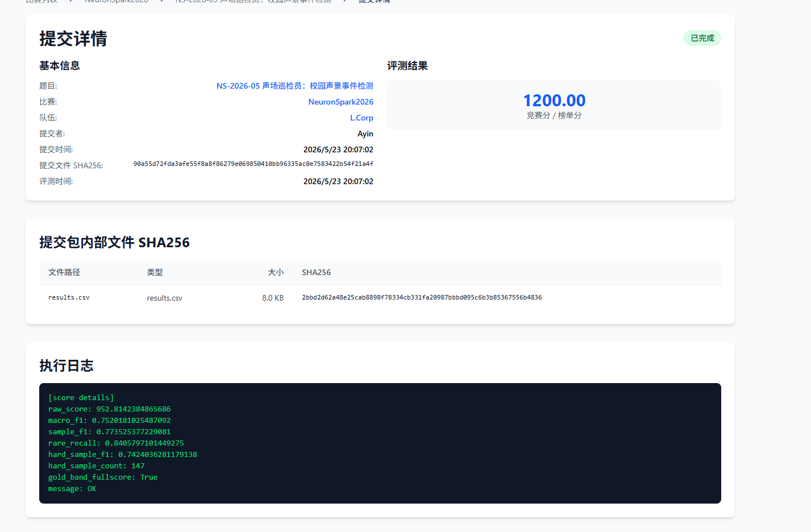Screen dimensions: 811x532
Task: Click the 已完成 status badge
Action: click(702, 38)
